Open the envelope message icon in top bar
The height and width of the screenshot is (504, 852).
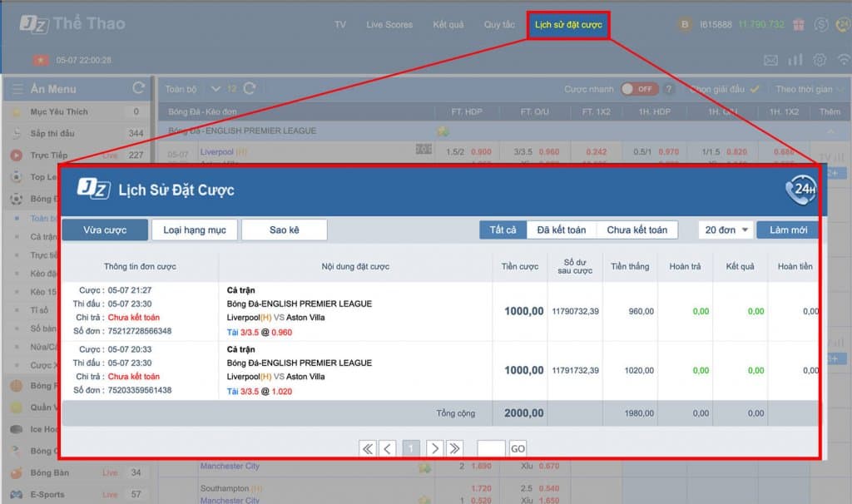(771, 60)
